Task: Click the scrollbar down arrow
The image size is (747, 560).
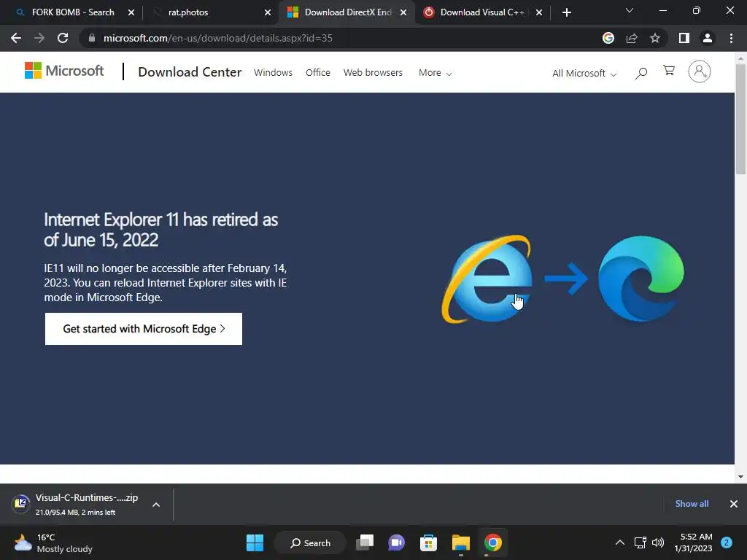Action: coord(740,476)
